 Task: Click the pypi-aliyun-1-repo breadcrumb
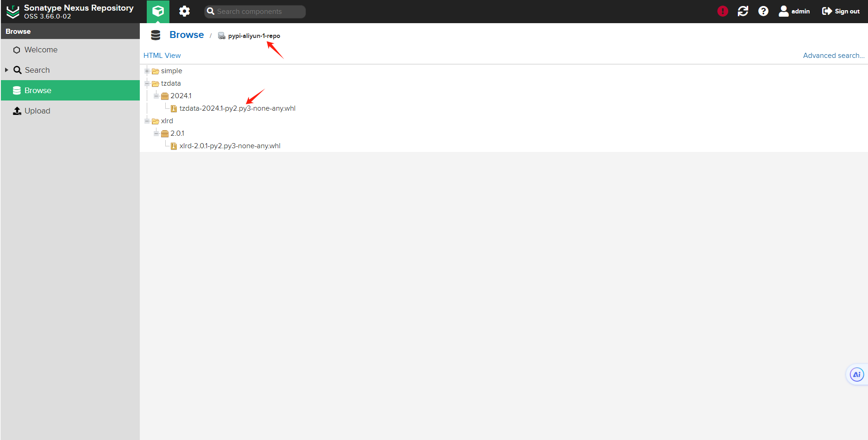point(254,36)
